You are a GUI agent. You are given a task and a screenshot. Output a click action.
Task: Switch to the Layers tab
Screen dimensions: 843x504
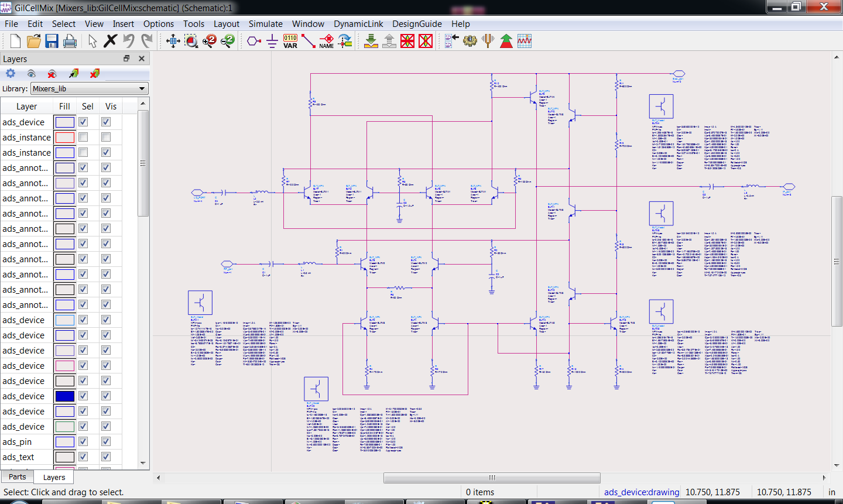tap(54, 477)
